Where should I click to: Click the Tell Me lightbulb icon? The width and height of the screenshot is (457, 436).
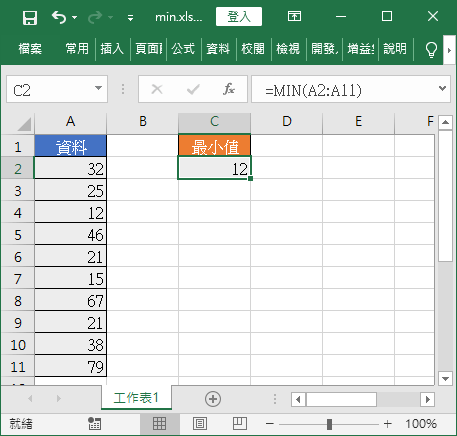431,49
